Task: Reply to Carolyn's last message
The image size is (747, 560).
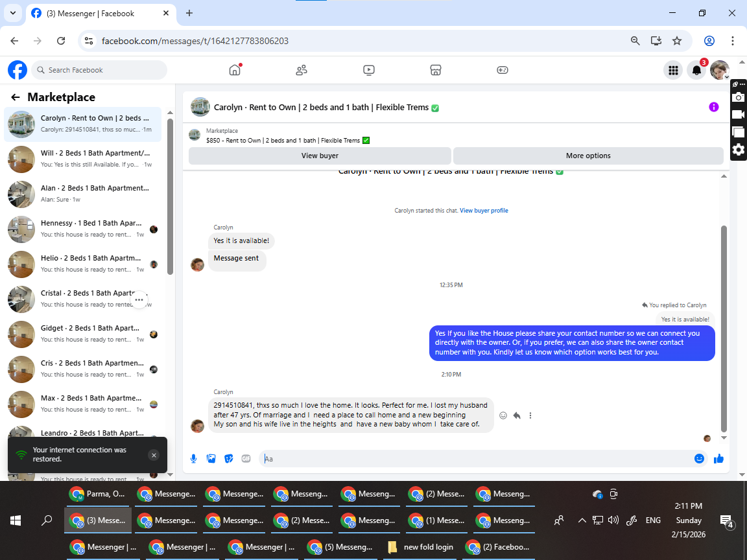Action: tap(517, 415)
